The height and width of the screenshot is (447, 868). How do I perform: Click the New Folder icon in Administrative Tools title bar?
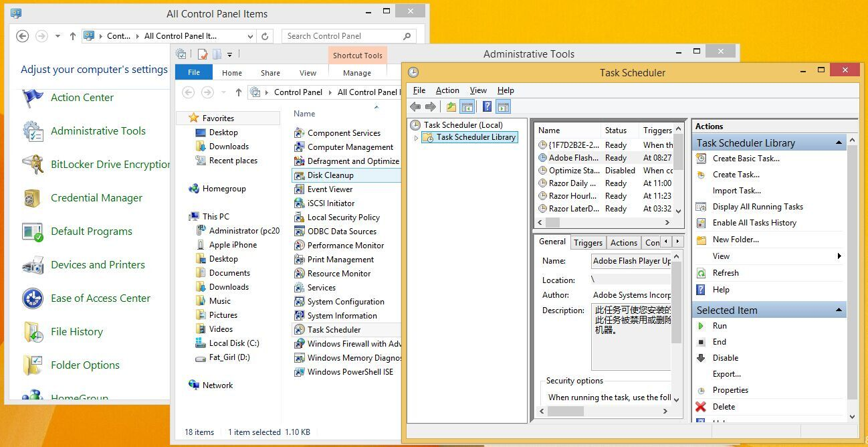[217, 54]
